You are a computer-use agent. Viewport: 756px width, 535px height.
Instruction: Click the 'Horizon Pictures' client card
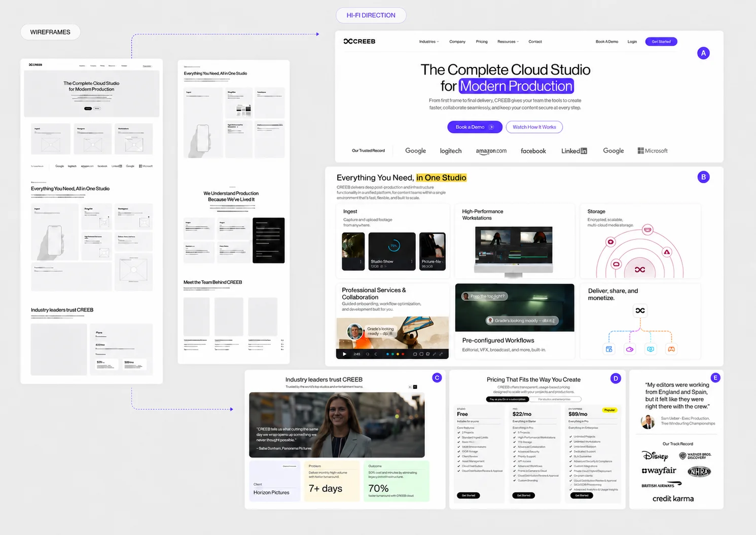click(275, 481)
